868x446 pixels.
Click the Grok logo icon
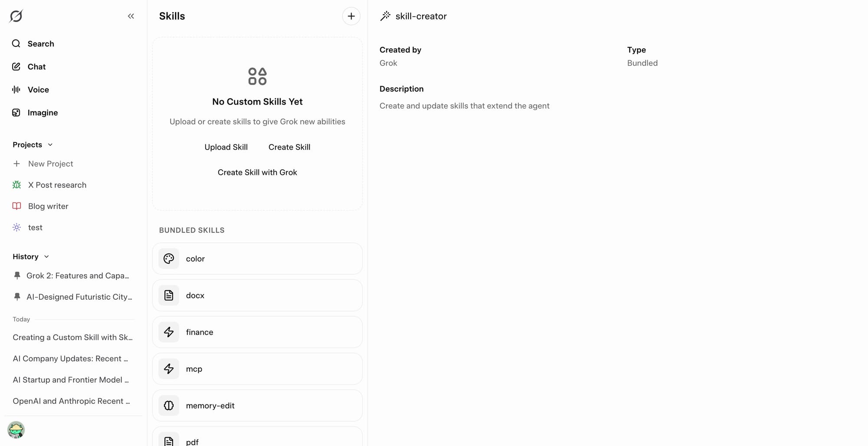[16, 16]
